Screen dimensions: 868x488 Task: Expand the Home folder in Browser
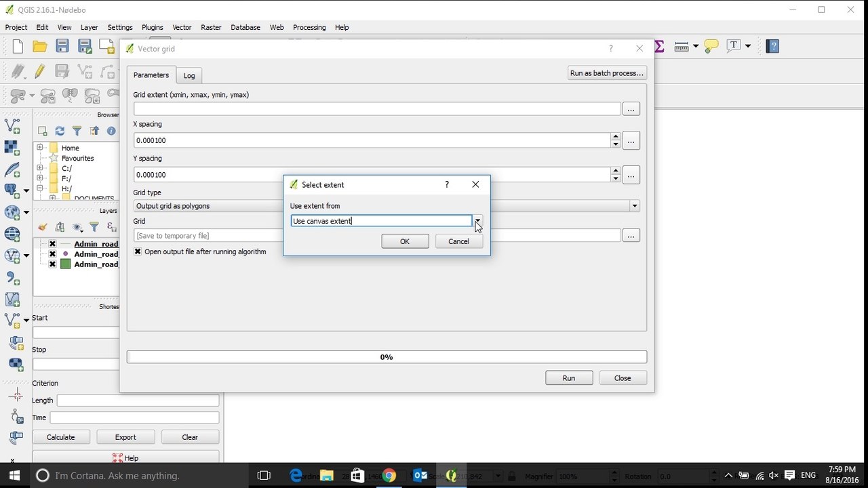40,148
